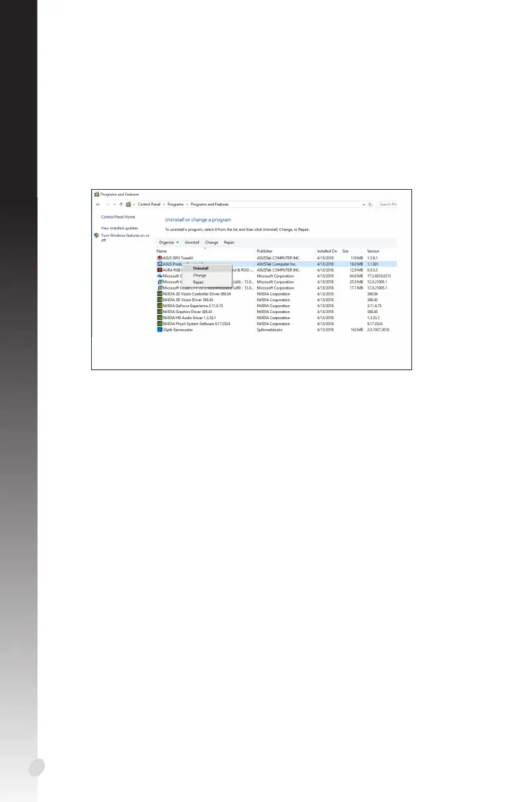Choose Uninstall from the context menu
The image size is (532, 802).
(x=200, y=268)
